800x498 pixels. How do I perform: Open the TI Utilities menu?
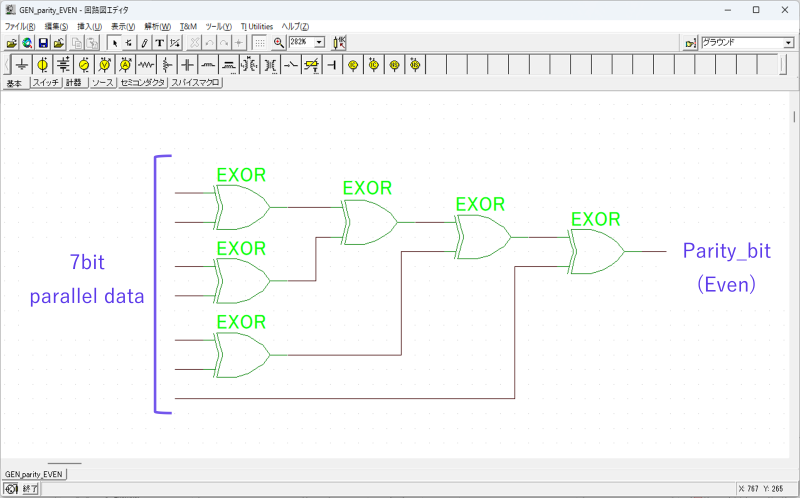click(x=257, y=27)
